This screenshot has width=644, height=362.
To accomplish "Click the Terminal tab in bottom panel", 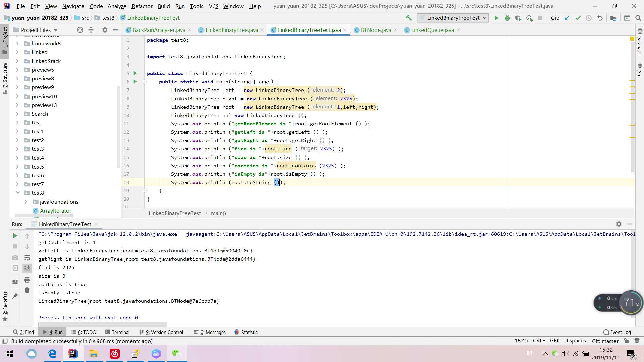I will point(117,332).
